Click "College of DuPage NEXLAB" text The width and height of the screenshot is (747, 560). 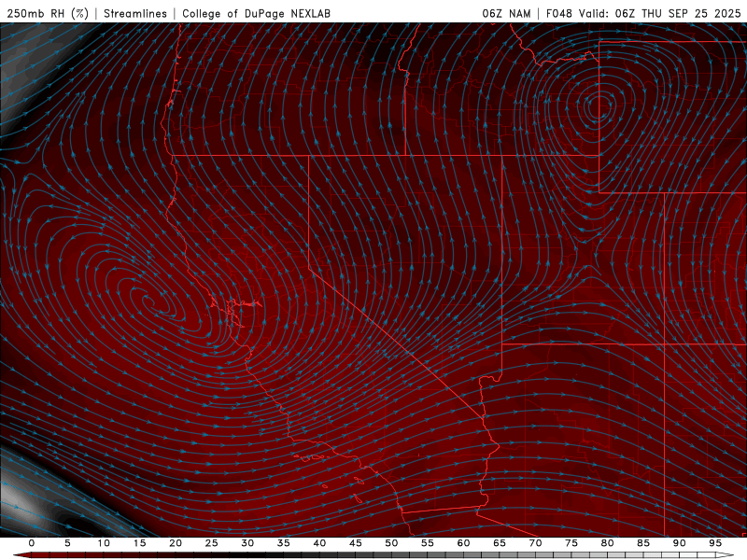pyautogui.click(x=256, y=13)
